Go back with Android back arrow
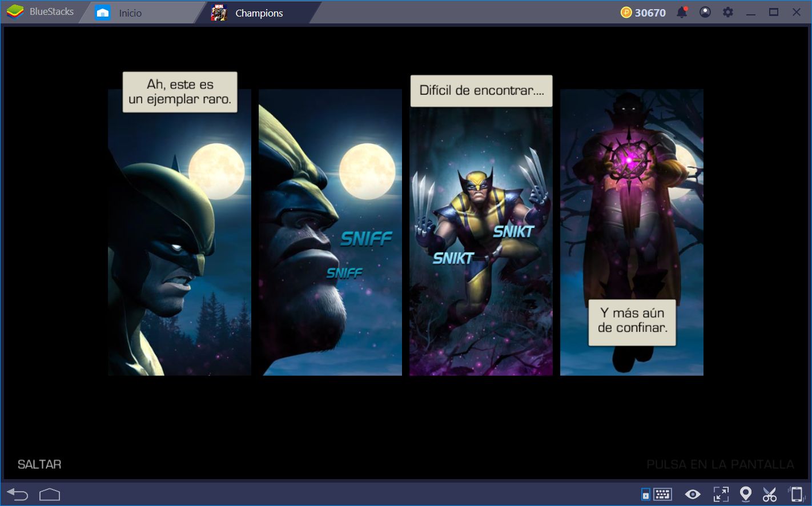The width and height of the screenshot is (812, 506). pos(18,494)
